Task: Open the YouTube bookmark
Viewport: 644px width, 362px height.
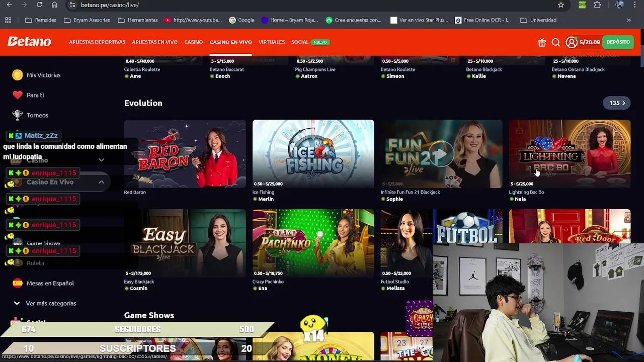Action: point(193,20)
